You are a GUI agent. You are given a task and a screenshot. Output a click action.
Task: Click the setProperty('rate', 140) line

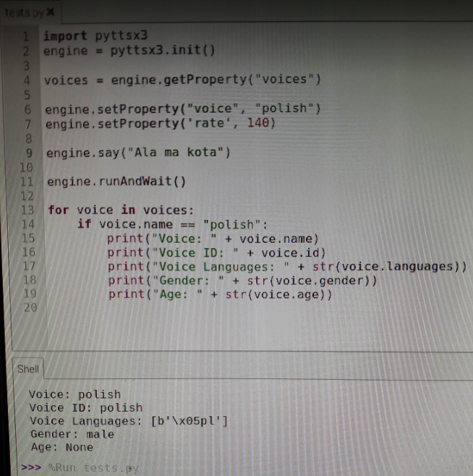point(161,124)
